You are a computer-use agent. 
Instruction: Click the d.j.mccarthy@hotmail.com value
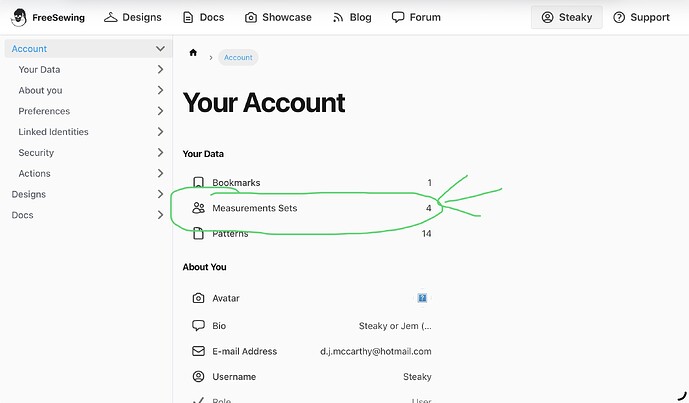pyautogui.click(x=376, y=351)
